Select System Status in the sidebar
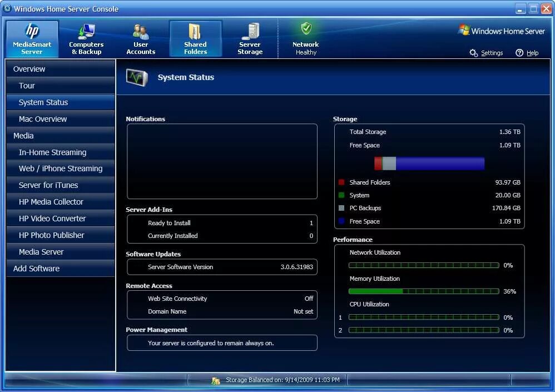Screen dimensions: 555x392 coord(61,102)
